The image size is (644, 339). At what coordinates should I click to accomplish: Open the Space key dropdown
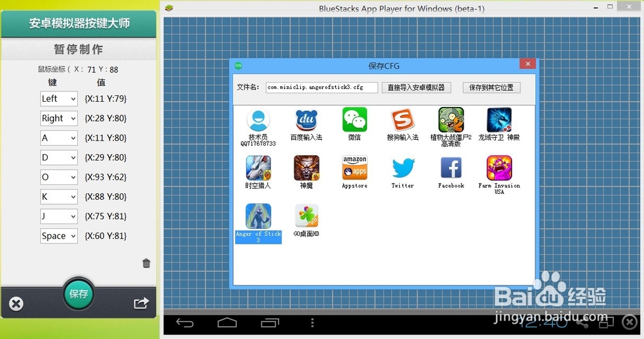59,236
